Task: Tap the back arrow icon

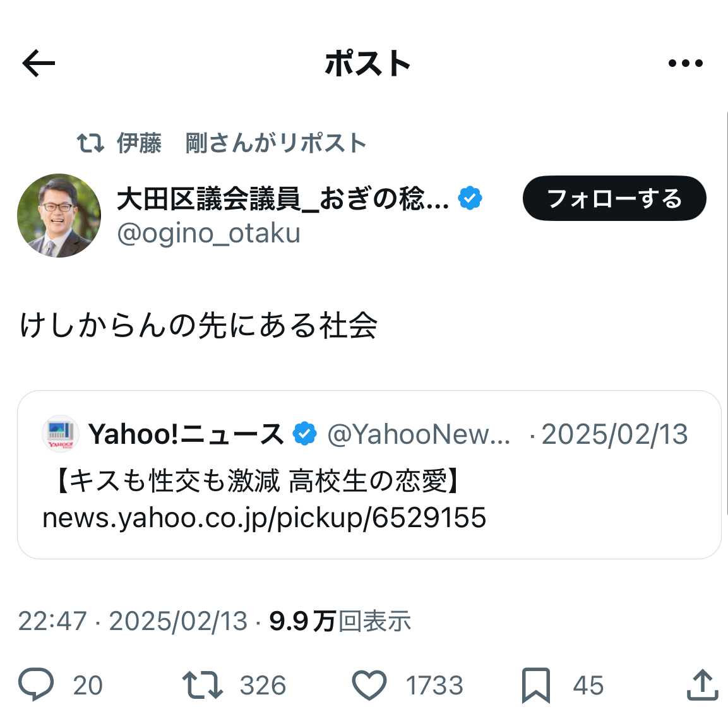Action: [x=39, y=64]
